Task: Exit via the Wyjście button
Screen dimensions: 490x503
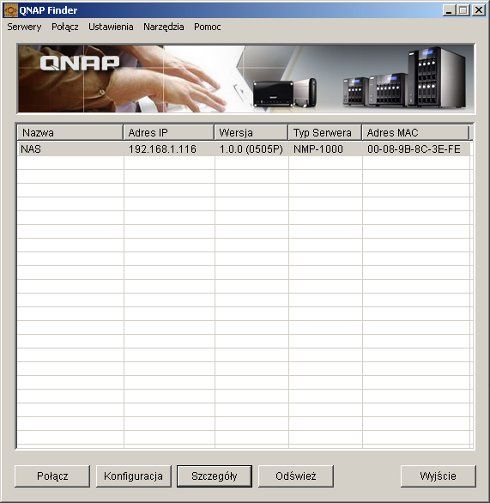Action: pyautogui.click(x=438, y=476)
